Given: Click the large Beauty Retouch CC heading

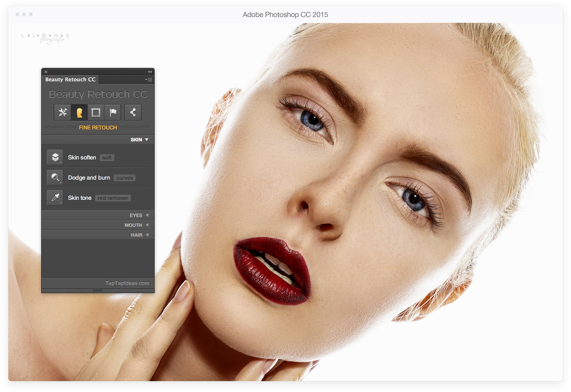Looking at the screenshot, I should [98, 94].
